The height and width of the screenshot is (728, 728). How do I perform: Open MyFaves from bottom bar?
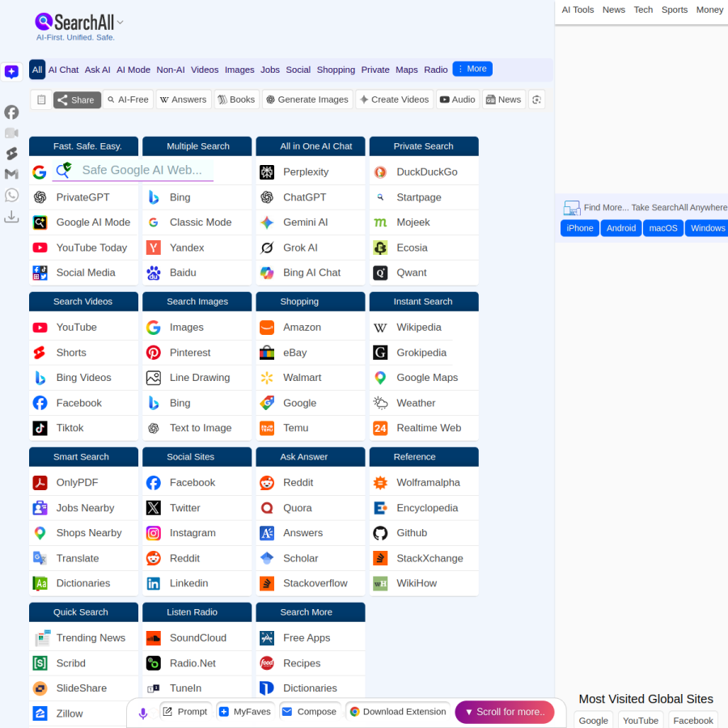coord(245,712)
